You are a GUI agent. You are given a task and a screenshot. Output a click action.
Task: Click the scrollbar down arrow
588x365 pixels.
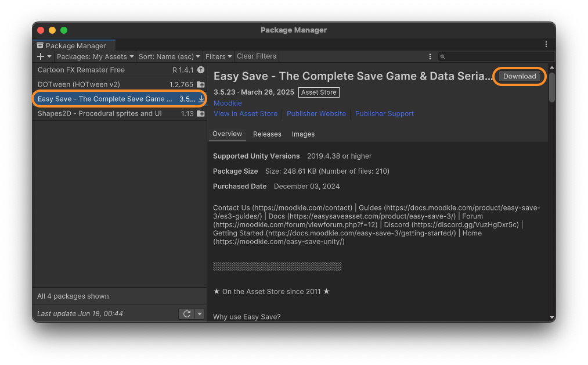click(x=551, y=318)
